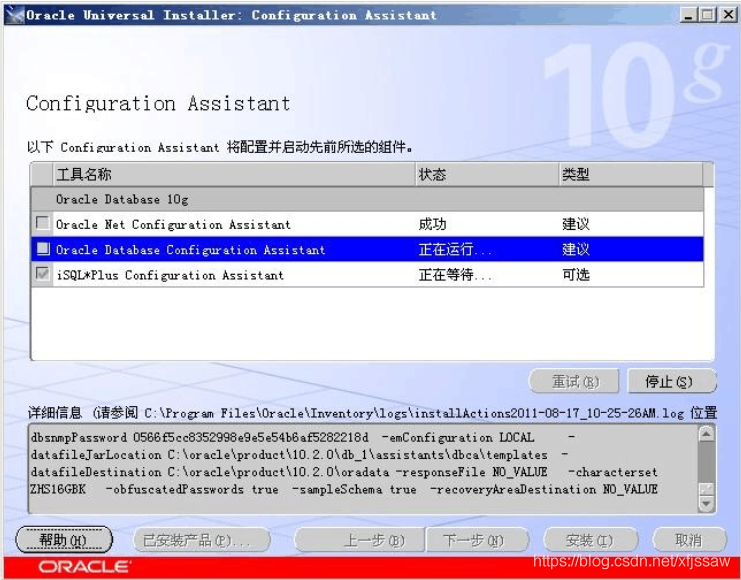Click the 工具名称 column header
Screen dimensions: 741x580
[x=233, y=174]
